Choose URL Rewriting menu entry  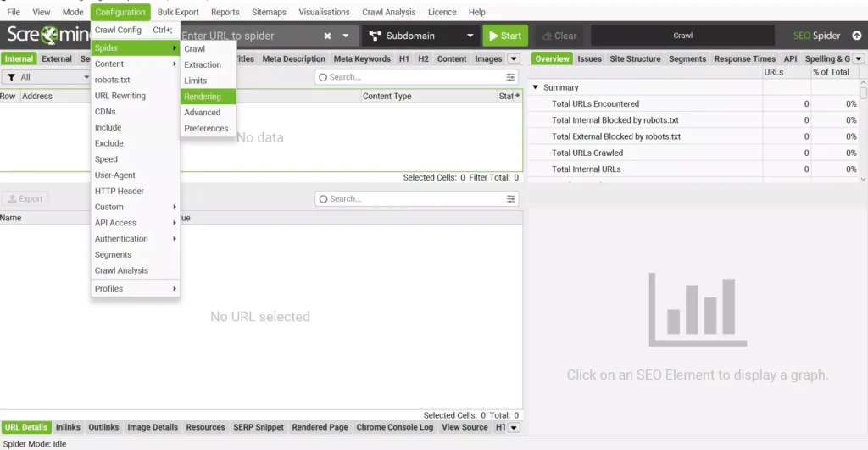135,96
